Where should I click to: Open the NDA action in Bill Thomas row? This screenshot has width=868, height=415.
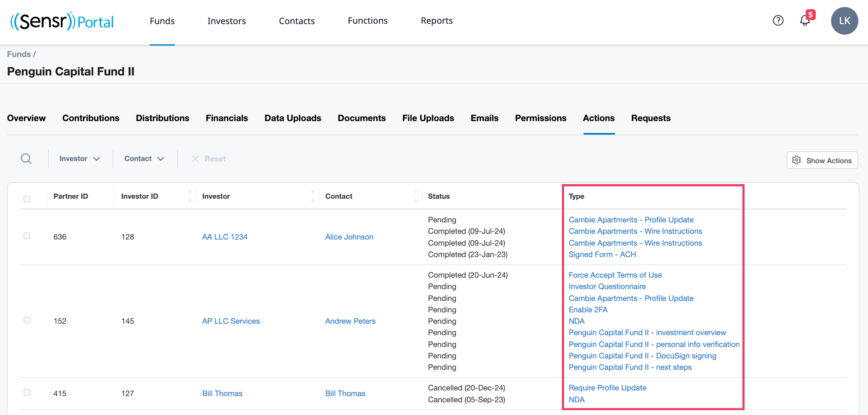tap(576, 400)
